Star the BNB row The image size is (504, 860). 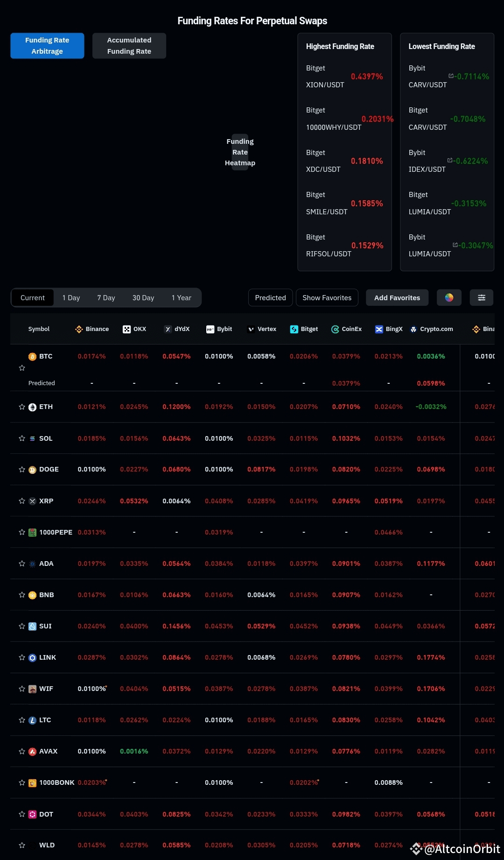[x=22, y=595]
